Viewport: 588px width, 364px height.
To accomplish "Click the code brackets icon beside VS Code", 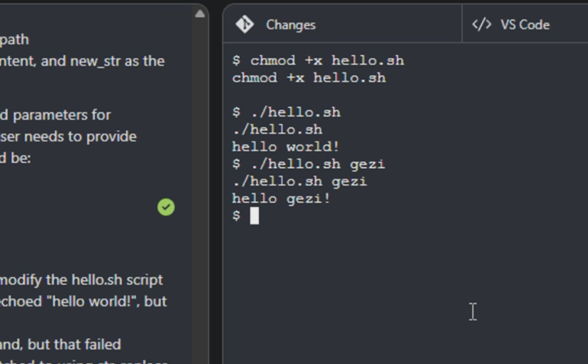I will tap(481, 25).
